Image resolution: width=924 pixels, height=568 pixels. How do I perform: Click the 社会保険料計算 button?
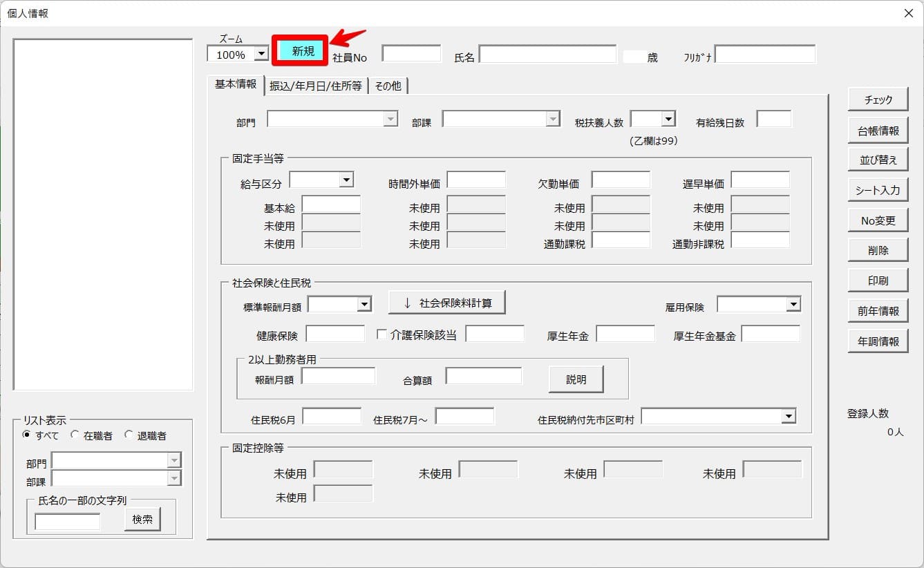click(447, 303)
